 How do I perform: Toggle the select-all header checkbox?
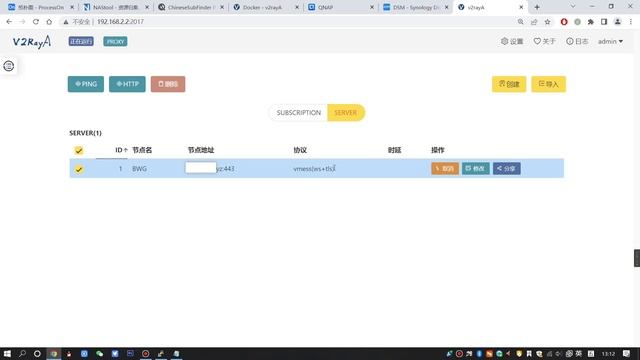79,150
